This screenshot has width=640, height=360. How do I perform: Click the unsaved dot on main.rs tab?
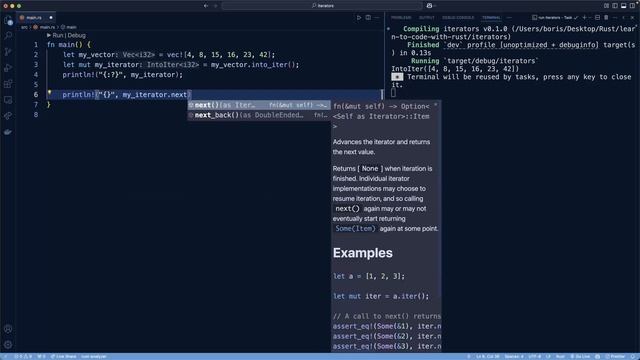[51, 18]
